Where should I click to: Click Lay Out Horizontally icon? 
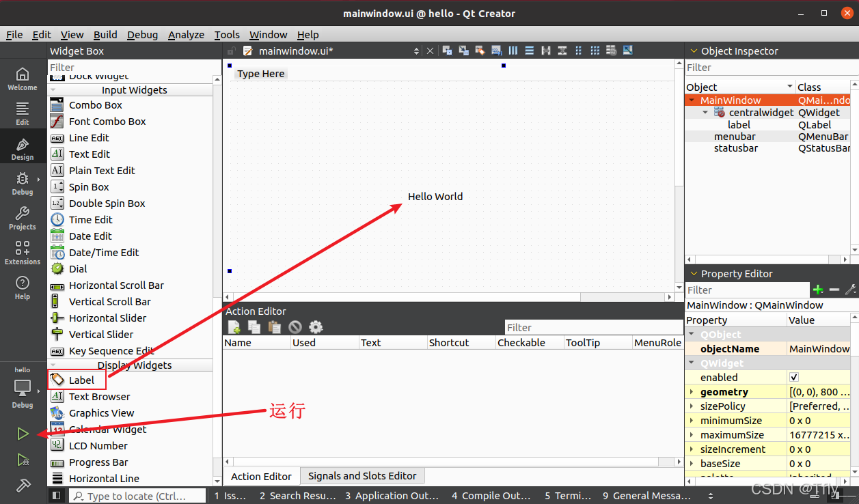click(513, 51)
